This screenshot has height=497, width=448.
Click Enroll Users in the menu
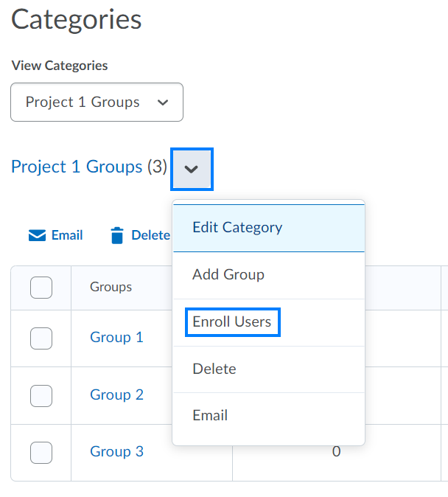[x=231, y=322]
